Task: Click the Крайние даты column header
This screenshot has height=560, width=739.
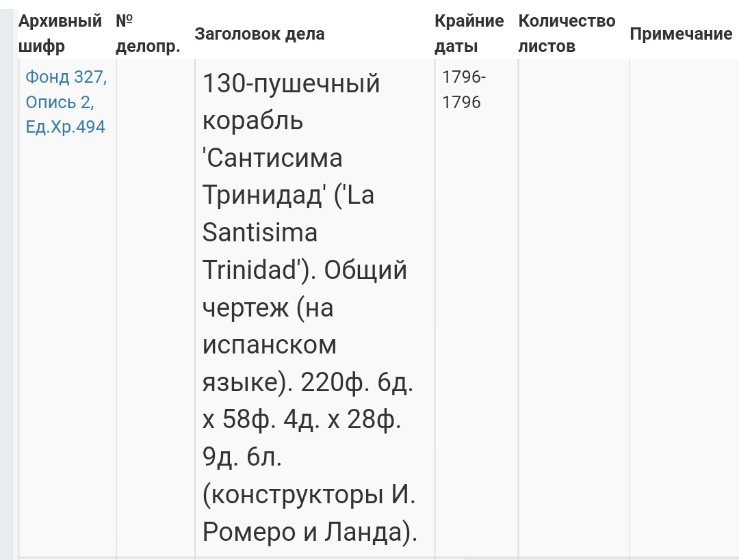Action: pyautogui.click(x=469, y=34)
